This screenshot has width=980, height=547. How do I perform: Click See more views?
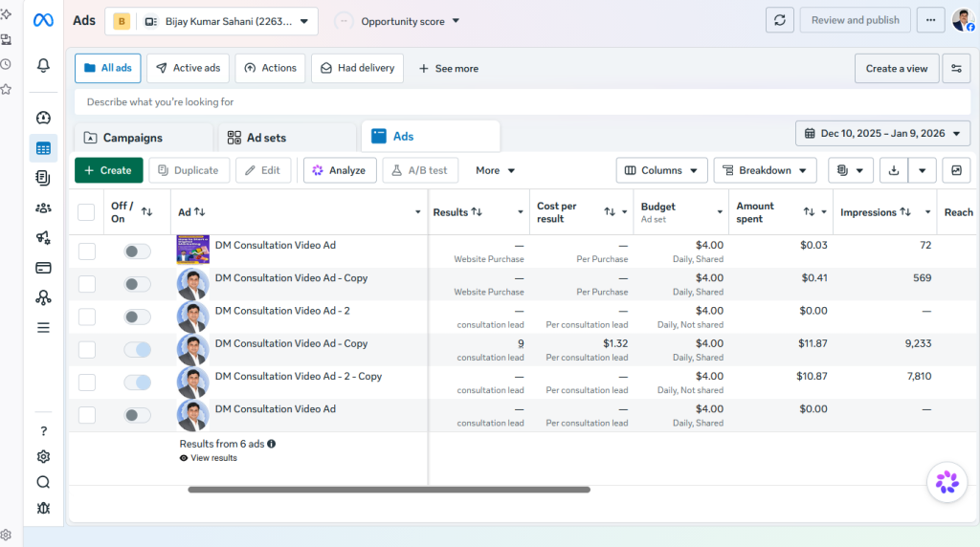coord(449,69)
